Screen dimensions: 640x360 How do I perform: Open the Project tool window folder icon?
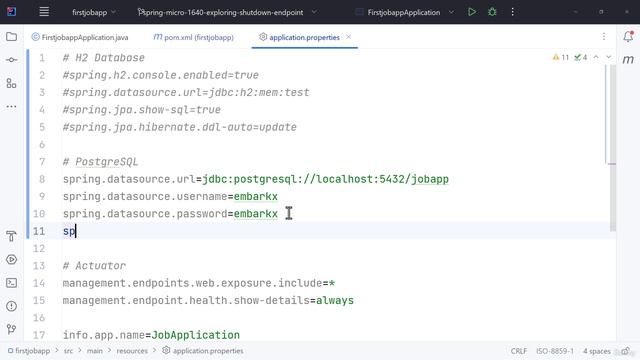pyautogui.click(x=11, y=37)
